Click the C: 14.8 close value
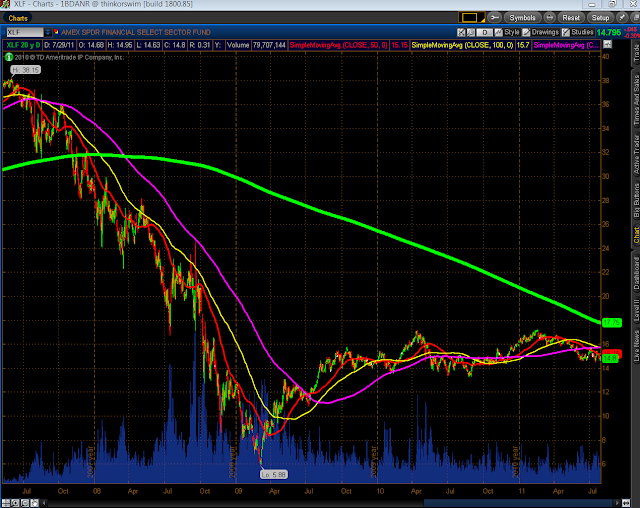Screen dimensions: 640x508 175,45
